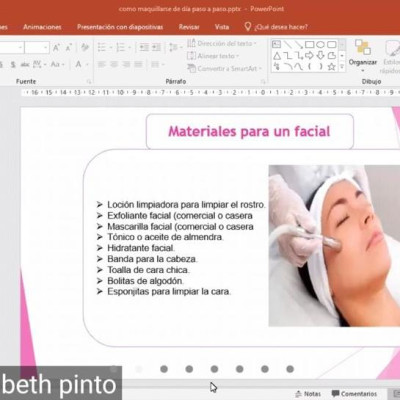This screenshot has height=400, width=400.
Task: Click the Organizar arrange icon
Action: point(363,55)
